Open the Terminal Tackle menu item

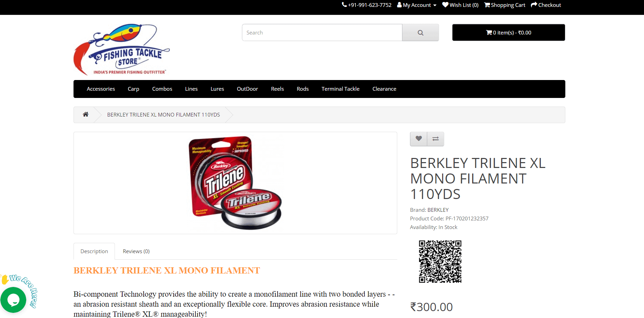pos(341,89)
